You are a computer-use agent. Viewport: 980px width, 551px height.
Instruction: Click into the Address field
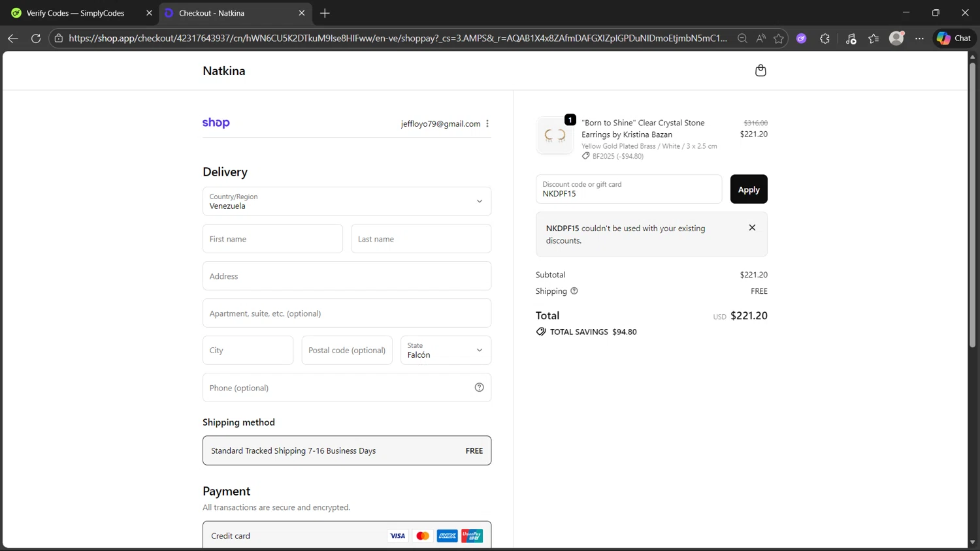(x=347, y=275)
